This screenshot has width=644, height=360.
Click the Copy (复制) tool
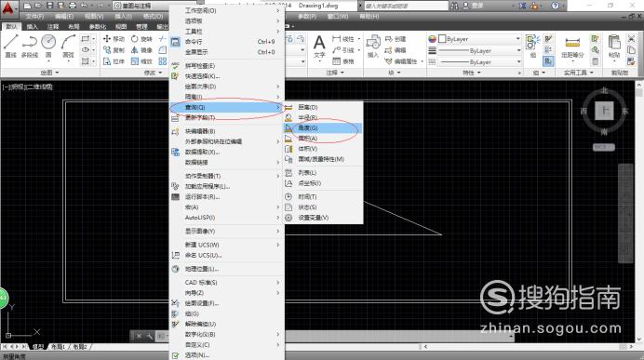point(114,50)
